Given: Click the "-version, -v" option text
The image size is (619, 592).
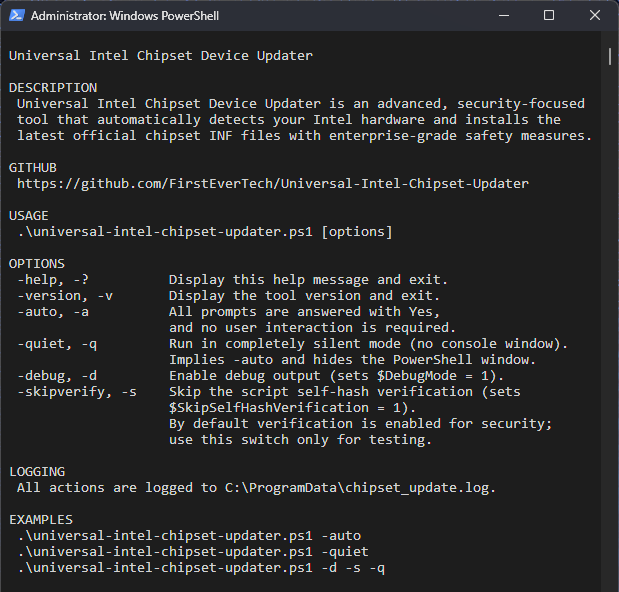Looking at the screenshot, I should pos(64,296).
